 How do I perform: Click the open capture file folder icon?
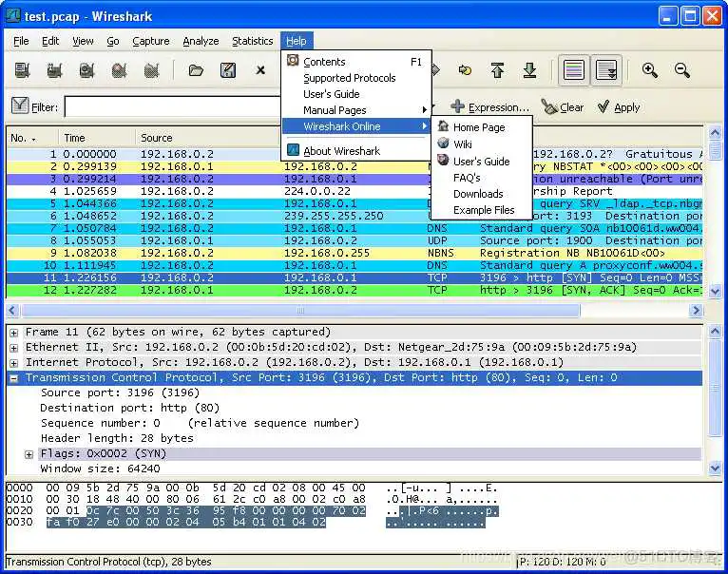pos(196,70)
